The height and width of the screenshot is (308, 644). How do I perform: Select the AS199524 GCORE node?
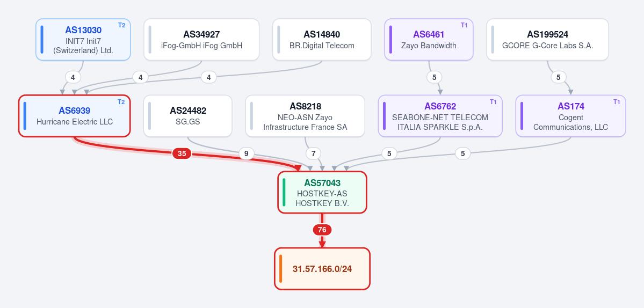547,40
